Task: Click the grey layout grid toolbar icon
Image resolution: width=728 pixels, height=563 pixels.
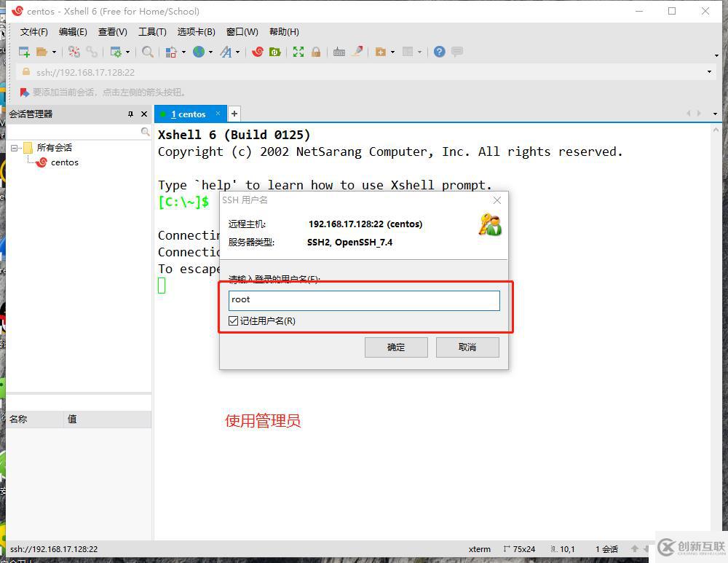Action: tap(408, 52)
